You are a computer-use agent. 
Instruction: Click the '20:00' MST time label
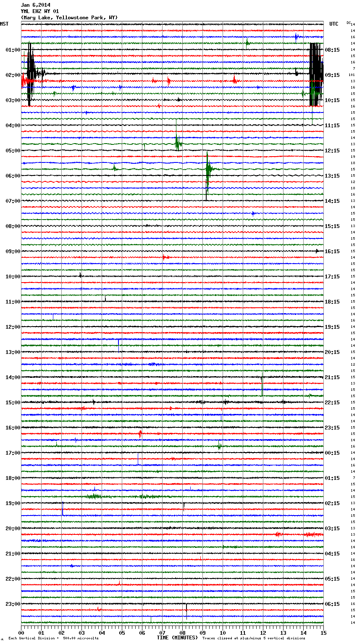tap(13, 529)
